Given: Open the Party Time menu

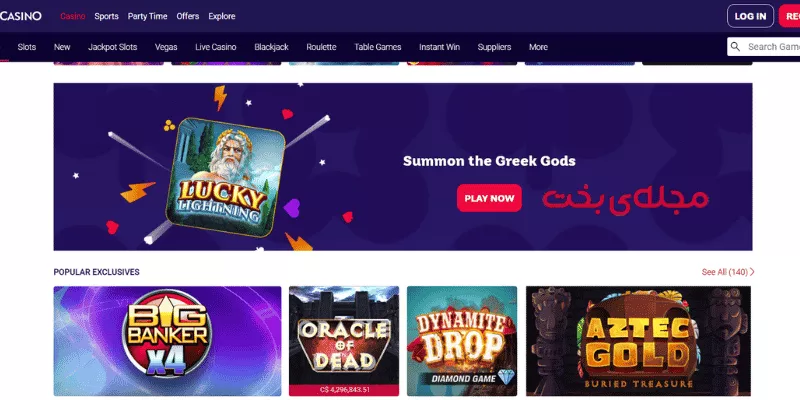Looking at the screenshot, I should [147, 16].
